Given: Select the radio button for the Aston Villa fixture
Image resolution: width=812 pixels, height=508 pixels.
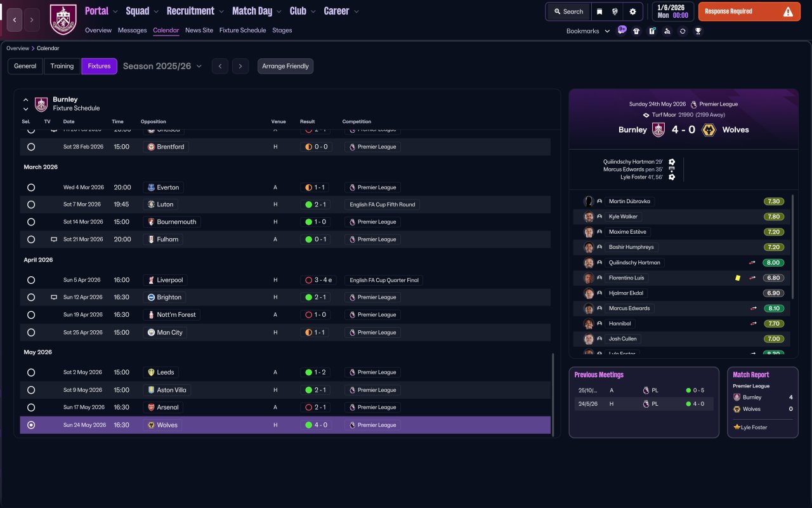Looking at the screenshot, I should (x=31, y=390).
